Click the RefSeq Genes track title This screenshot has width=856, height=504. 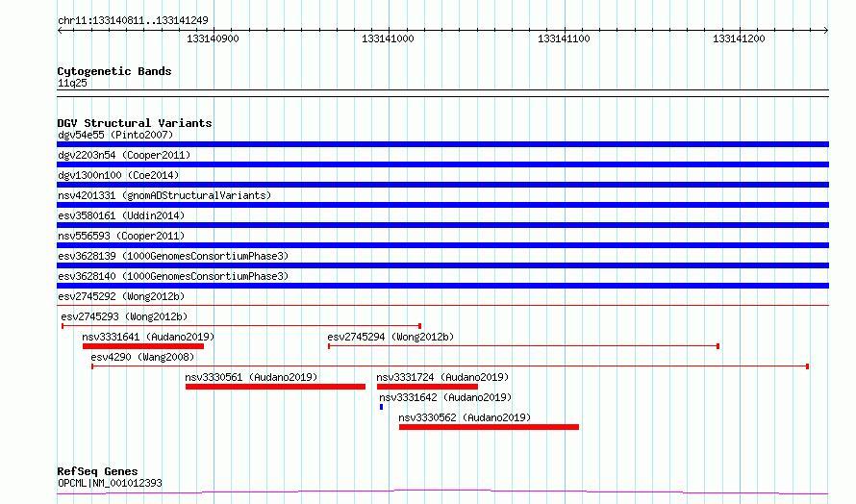(x=97, y=471)
